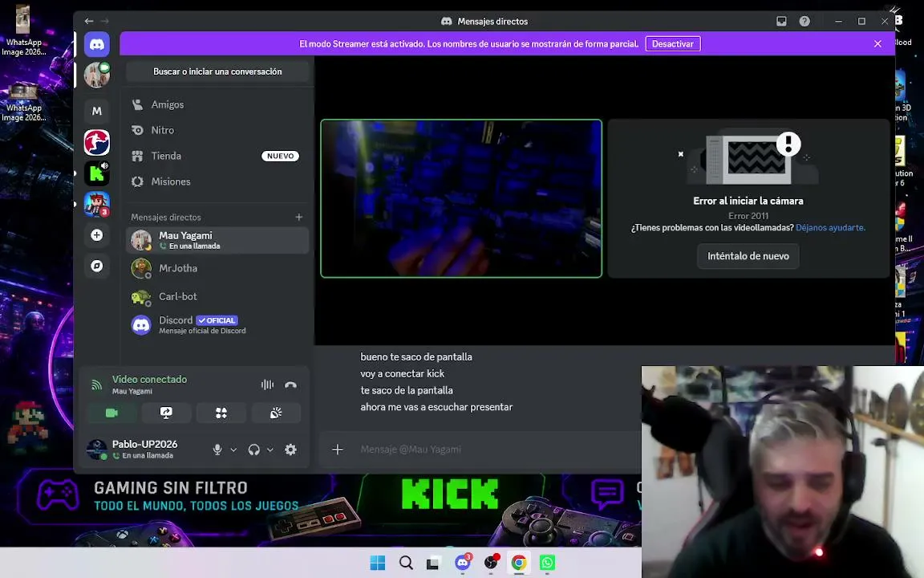Screen dimensions: 924x578
Task: Open OBS icon in the taskbar
Action: [x=492, y=563]
